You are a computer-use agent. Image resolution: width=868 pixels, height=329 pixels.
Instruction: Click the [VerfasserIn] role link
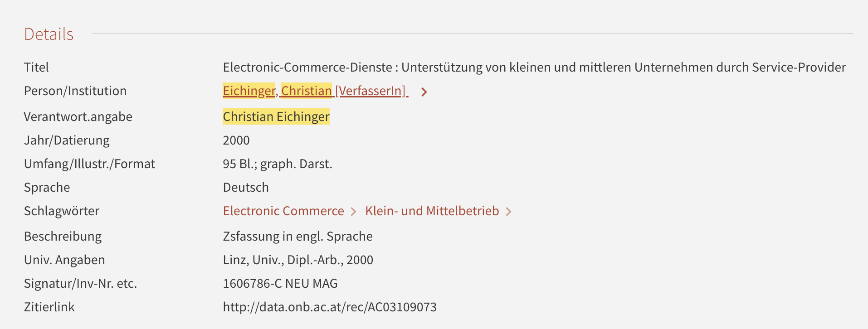click(x=371, y=91)
